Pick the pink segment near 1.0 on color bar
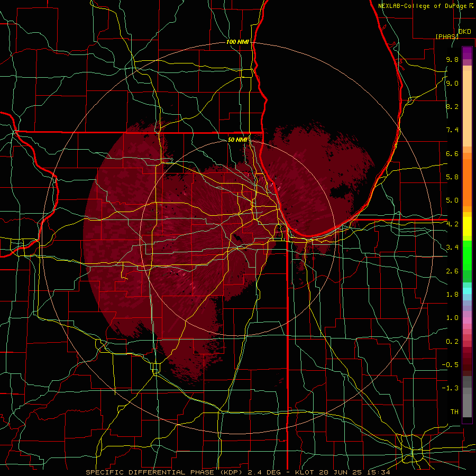Screen dimensions: 476x476 [x=467, y=321]
